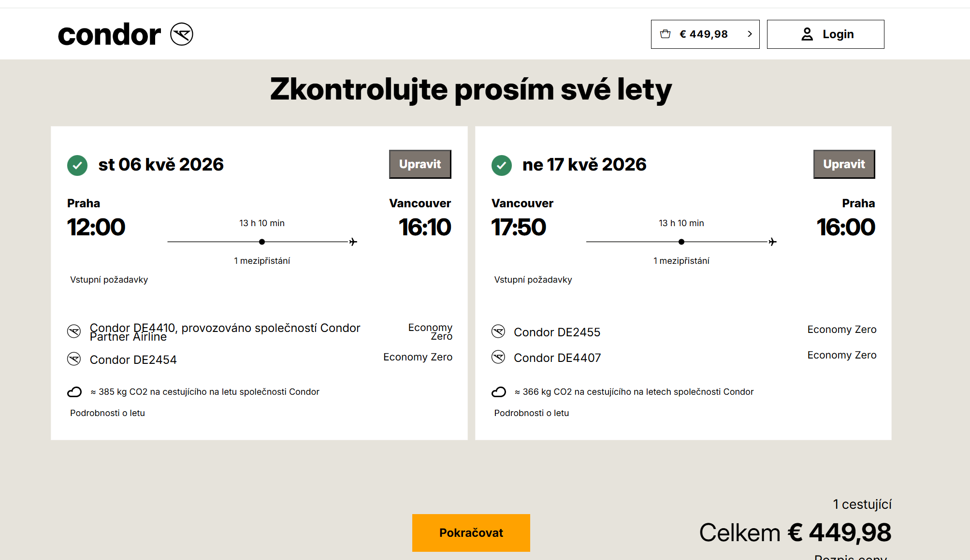Viewport: 970px width, 560px height.
Task: Expand the cart chevron next to € 449,98
Action: pos(750,34)
